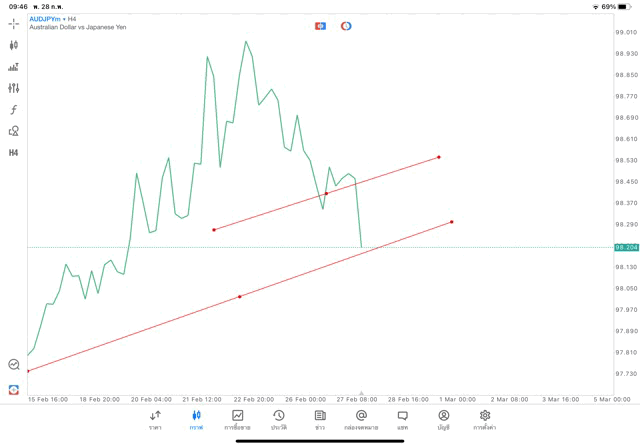Open the indicators (f) list

click(x=14, y=110)
